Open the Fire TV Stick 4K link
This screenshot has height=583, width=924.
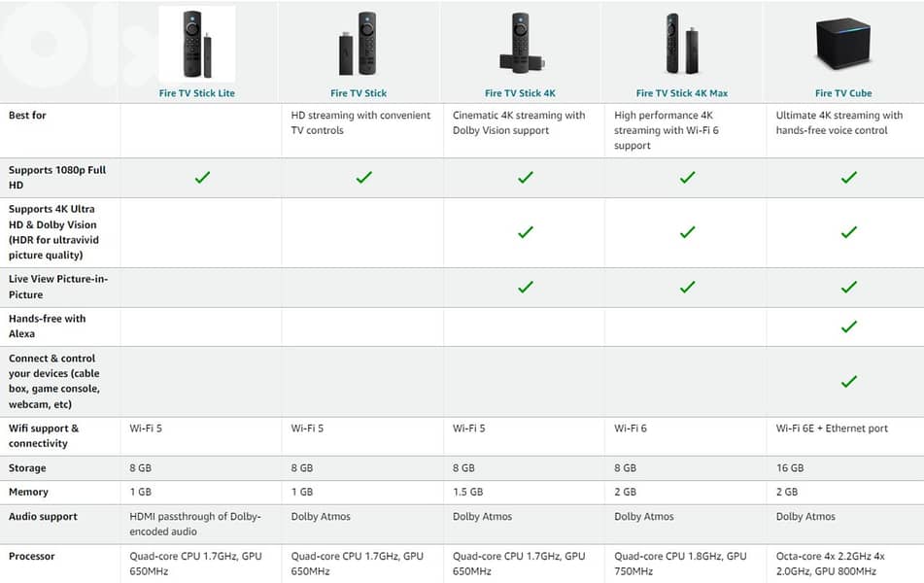(520, 93)
